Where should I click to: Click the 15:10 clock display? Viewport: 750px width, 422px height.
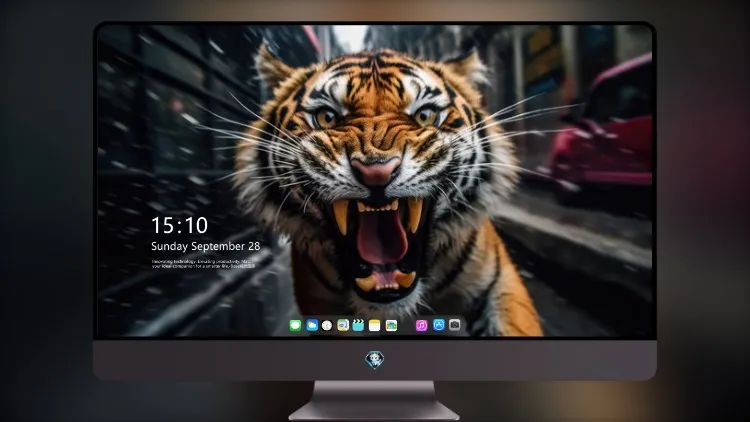point(179,225)
